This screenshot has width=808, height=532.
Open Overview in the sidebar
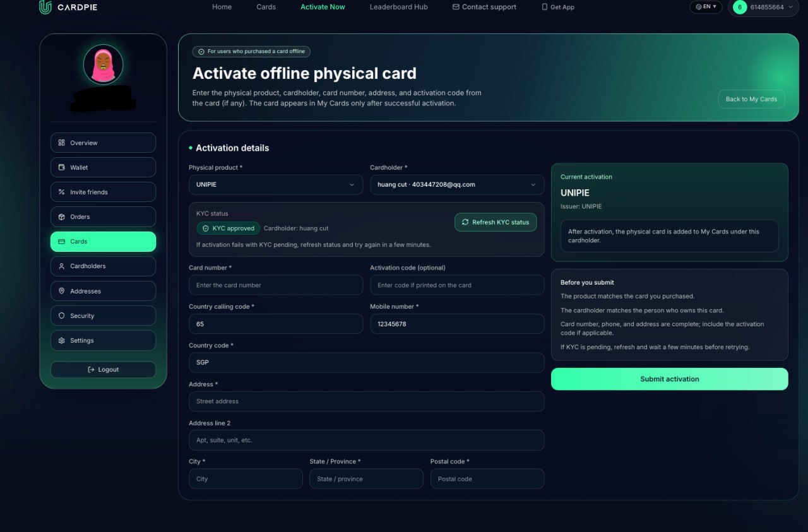(103, 143)
